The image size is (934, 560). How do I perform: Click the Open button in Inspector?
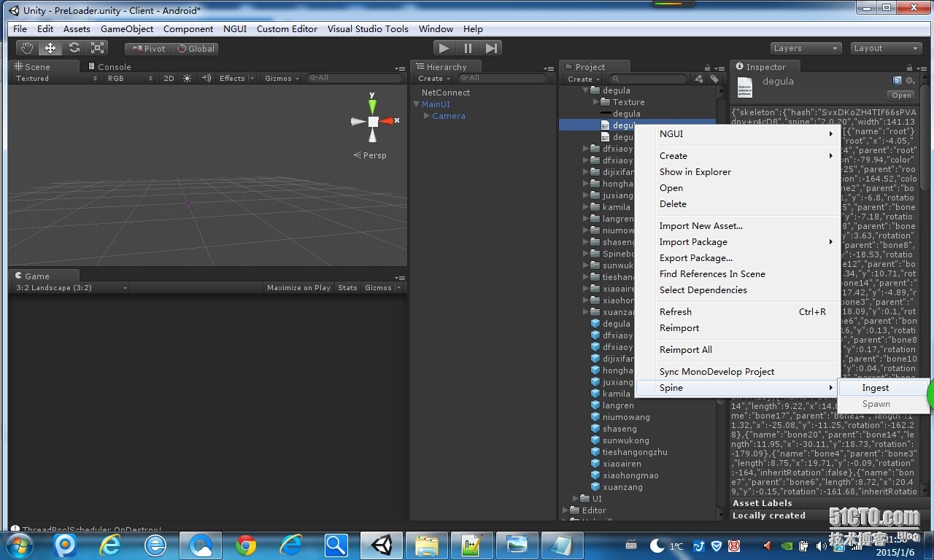click(x=901, y=95)
